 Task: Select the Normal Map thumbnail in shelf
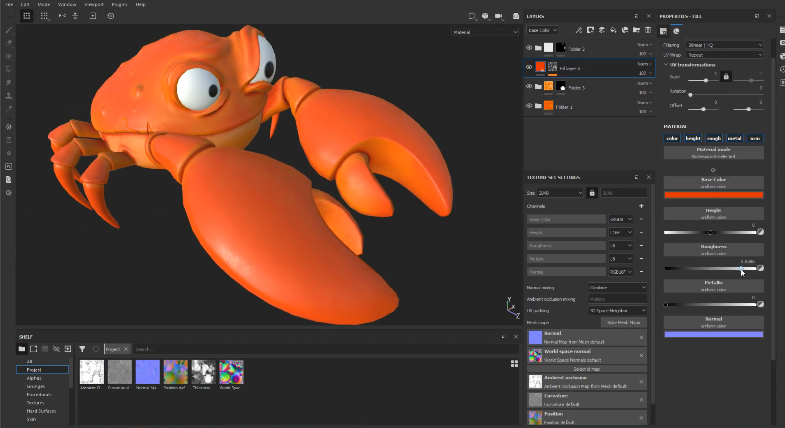148,374
